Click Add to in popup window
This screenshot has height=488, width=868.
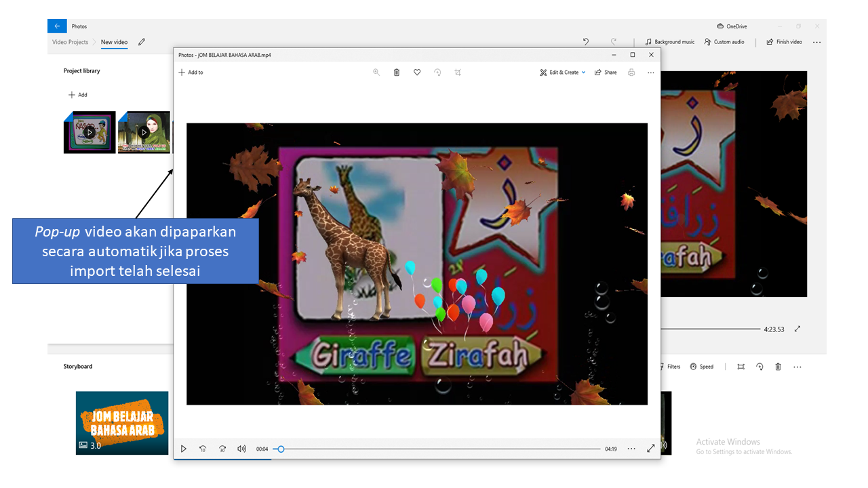coord(191,73)
